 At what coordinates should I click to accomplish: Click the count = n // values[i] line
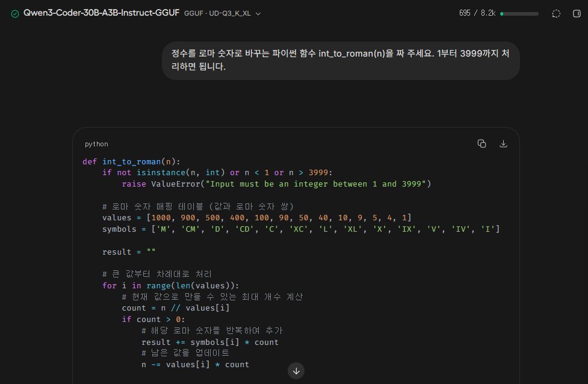pos(176,308)
